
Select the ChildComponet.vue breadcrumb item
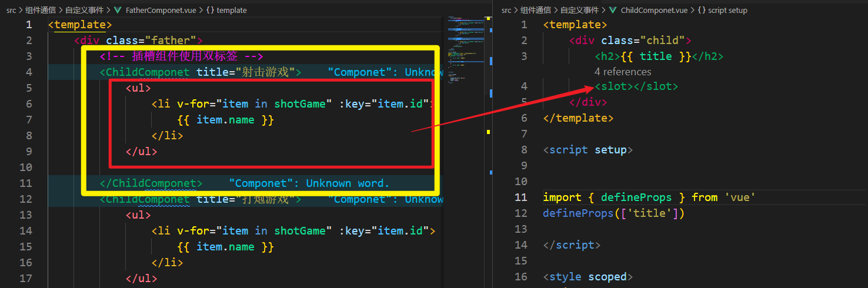tap(655, 10)
